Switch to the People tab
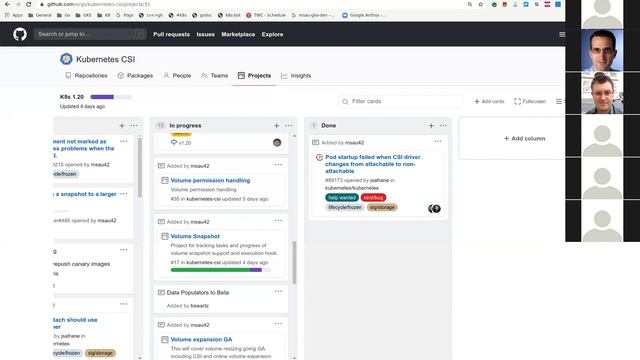The width and height of the screenshot is (640, 360). click(177, 76)
